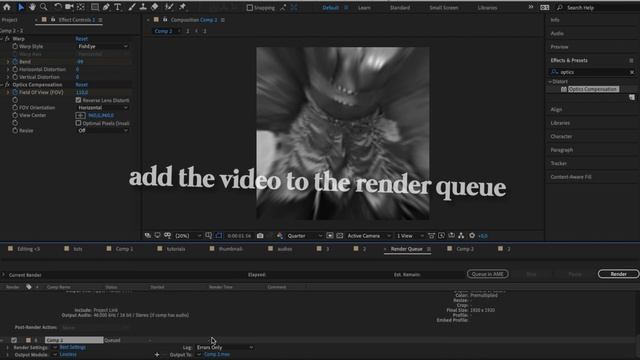
Task: Expand the Bend property
Action: coord(8,62)
